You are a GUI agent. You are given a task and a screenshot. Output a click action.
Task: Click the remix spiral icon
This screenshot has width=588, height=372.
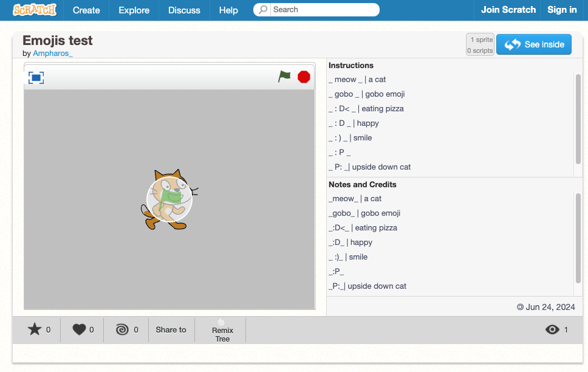pos(122,329)
